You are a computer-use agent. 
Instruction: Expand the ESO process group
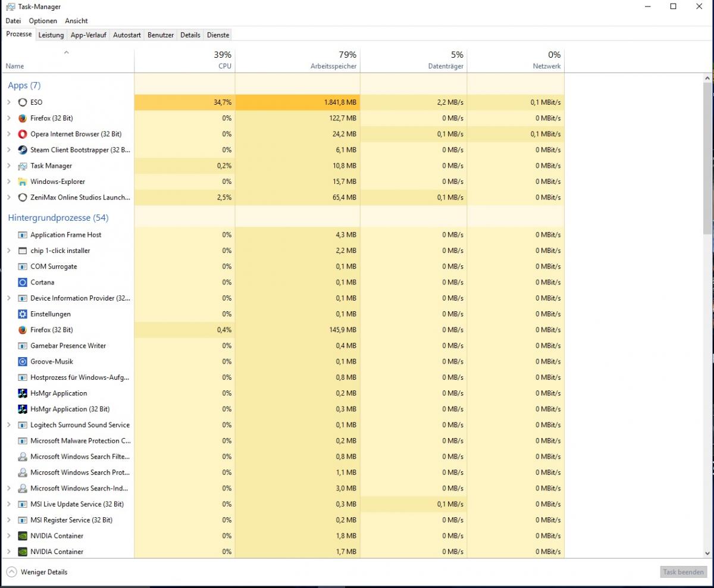click(x=8, y=102)
